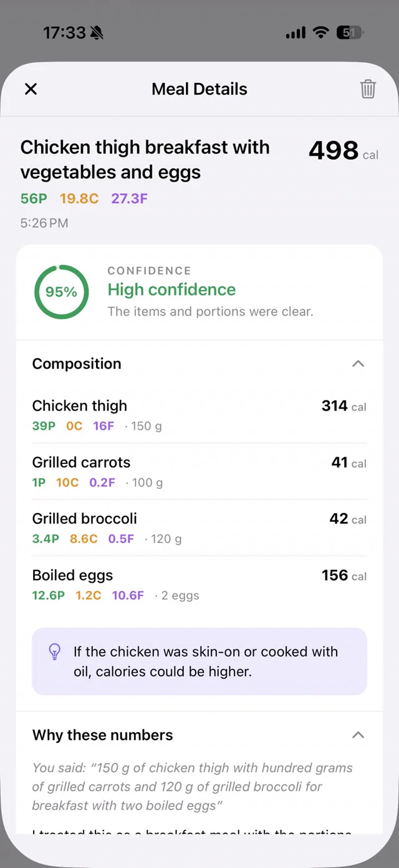Tap the Wi-Fi icon in status bar
The width and height of the screenshot is (399, 868).
point(321,32)
